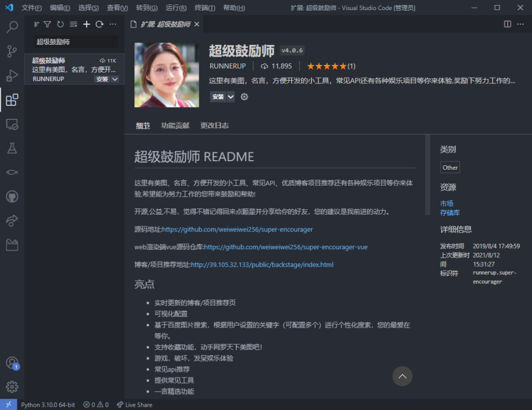Open the clapperboard activity bar icon
Screen dimensions: 532x410
point(12,245)
